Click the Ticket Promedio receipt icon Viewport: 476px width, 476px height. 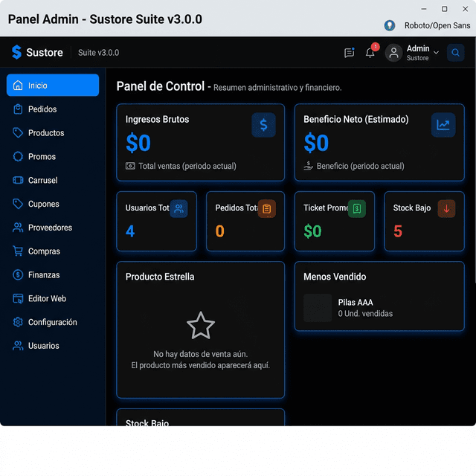click(357, 208)
